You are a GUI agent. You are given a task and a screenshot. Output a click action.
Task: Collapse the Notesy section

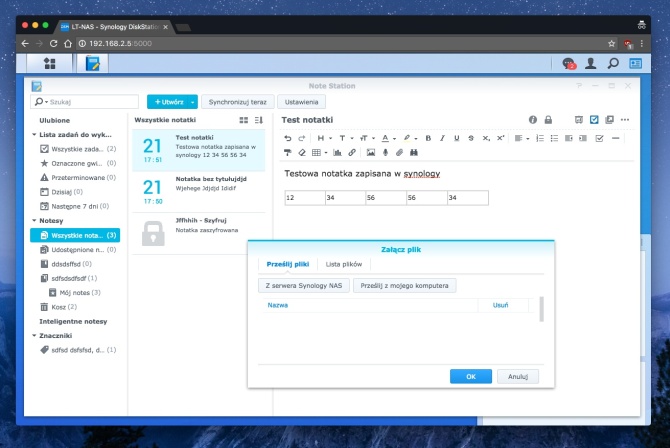click(x=34, y=220)
